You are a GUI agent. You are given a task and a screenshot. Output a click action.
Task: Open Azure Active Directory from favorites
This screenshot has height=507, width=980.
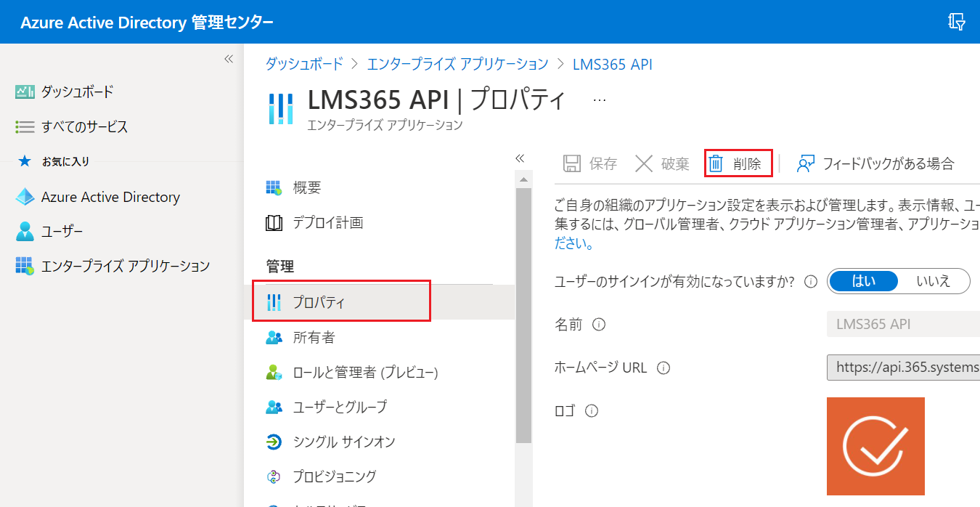pyautogui.click(x=110, y=197)
